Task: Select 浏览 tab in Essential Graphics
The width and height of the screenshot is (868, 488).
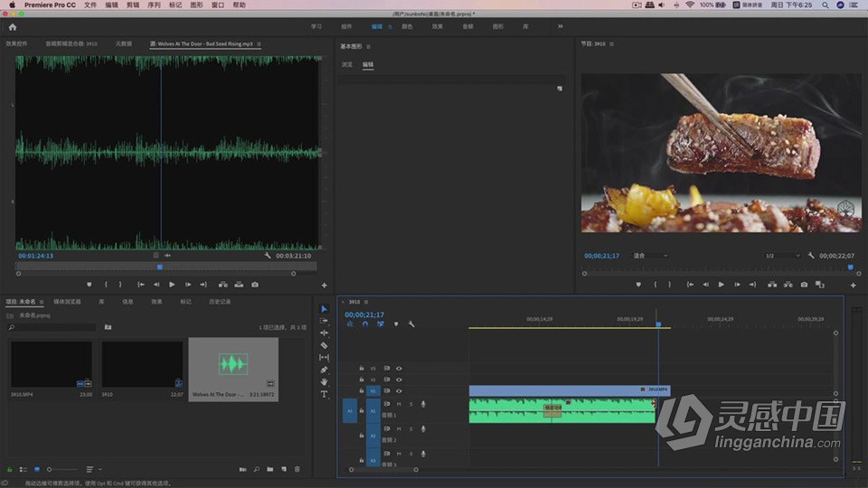Action: click(347, 65)
